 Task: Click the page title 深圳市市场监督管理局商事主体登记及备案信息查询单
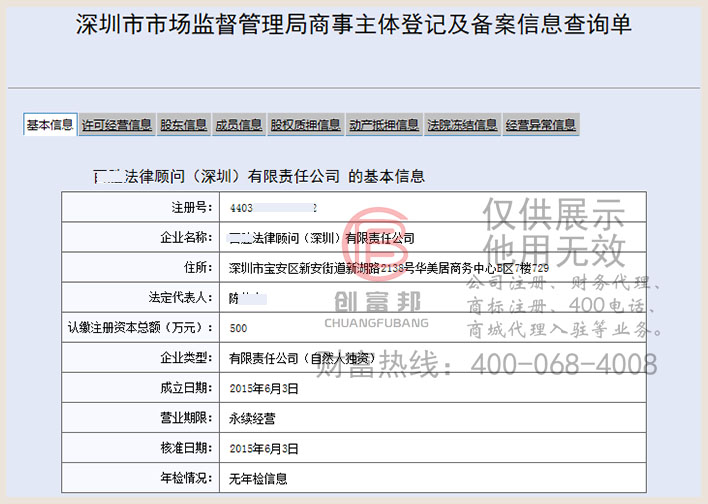[x=354, y=24]
